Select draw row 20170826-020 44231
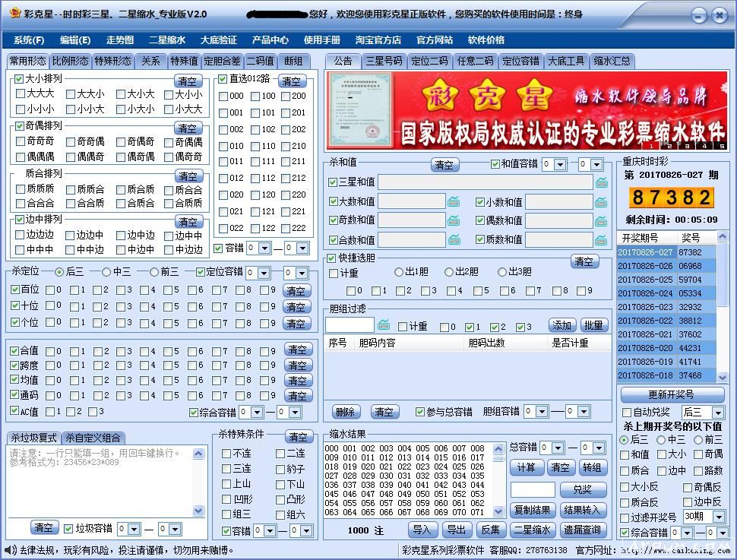Image resolution: width=737 pixels, height=560 pixels. [666, 348]
